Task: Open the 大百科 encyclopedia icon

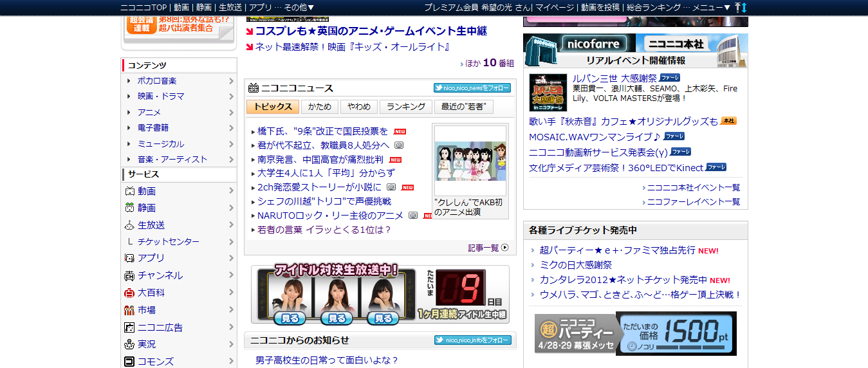Action: point(129,293)
